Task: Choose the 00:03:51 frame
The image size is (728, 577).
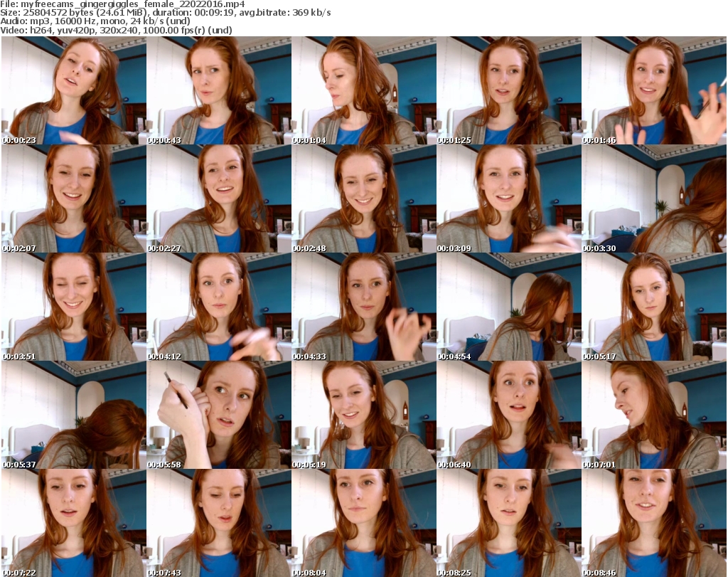Action: tap(74, 307)
